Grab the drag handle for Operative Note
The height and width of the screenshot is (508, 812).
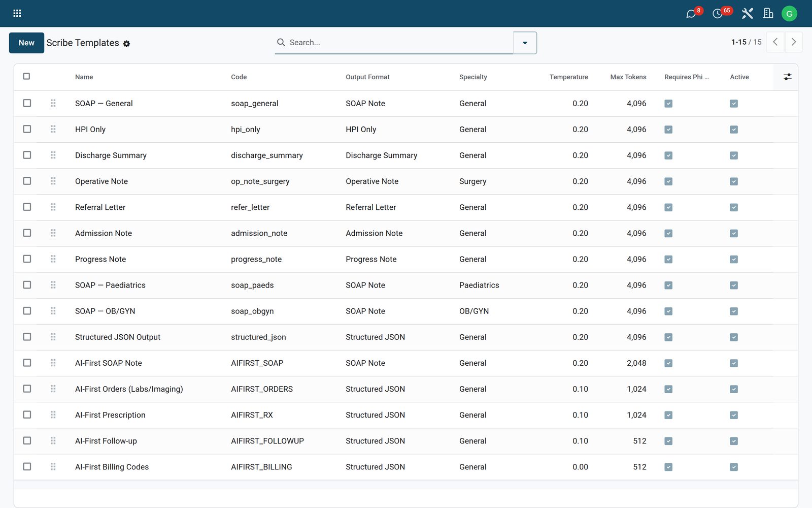coord(53,181)
